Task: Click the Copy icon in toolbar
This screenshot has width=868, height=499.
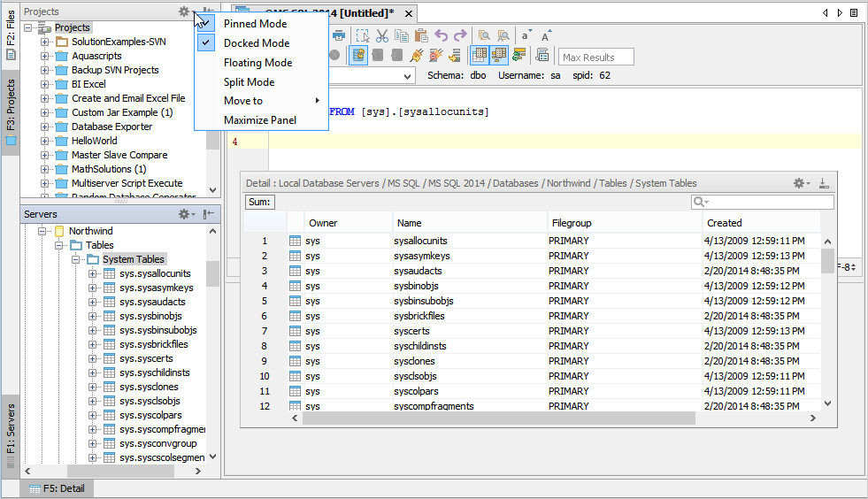Action: (402, 36)
